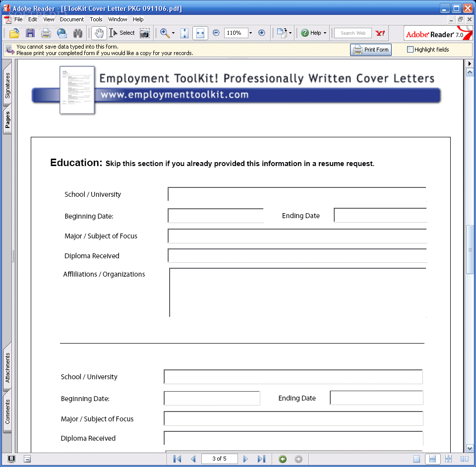Viewport: 476px width, 467px height.
Task: Enable the Highlight fields checkbox
Action: coord(410,49)
